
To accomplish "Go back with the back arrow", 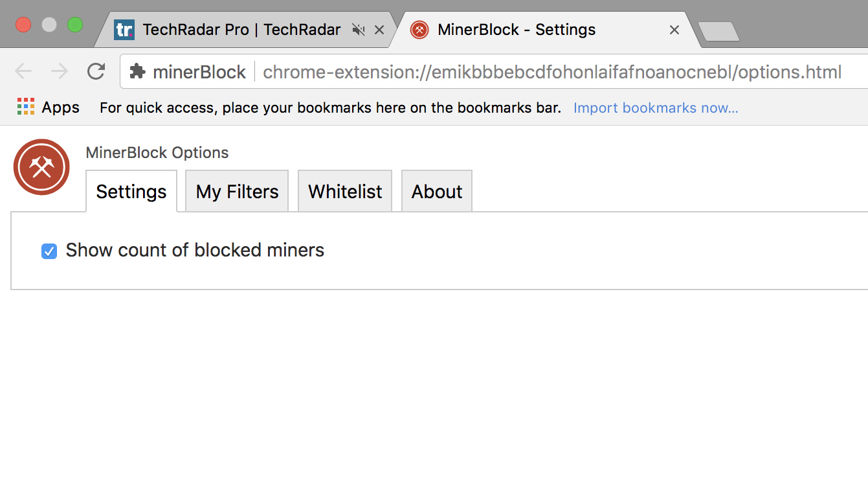I will click(x=23, y=71).
